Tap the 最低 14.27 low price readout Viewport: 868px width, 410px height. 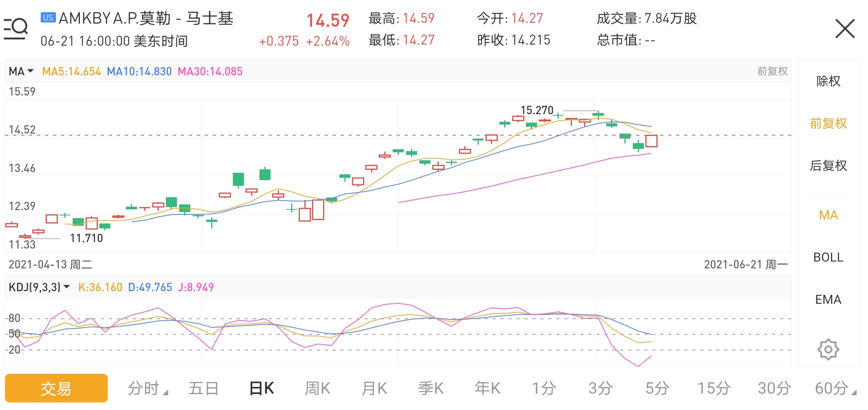coord(401,40)
